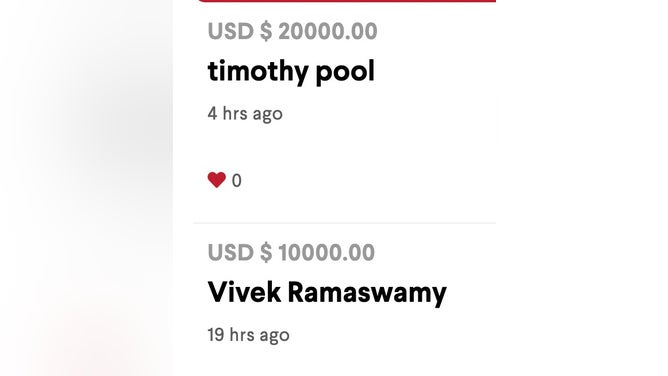Click the red bar above the donations list
Screen dimensions: 668x376
[346, 1]
